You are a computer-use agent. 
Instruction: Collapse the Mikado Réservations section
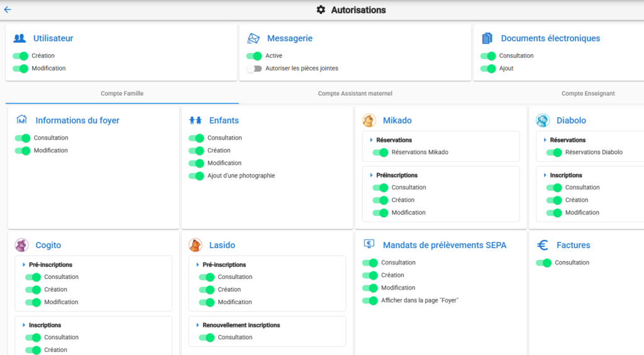coord(372,140)
